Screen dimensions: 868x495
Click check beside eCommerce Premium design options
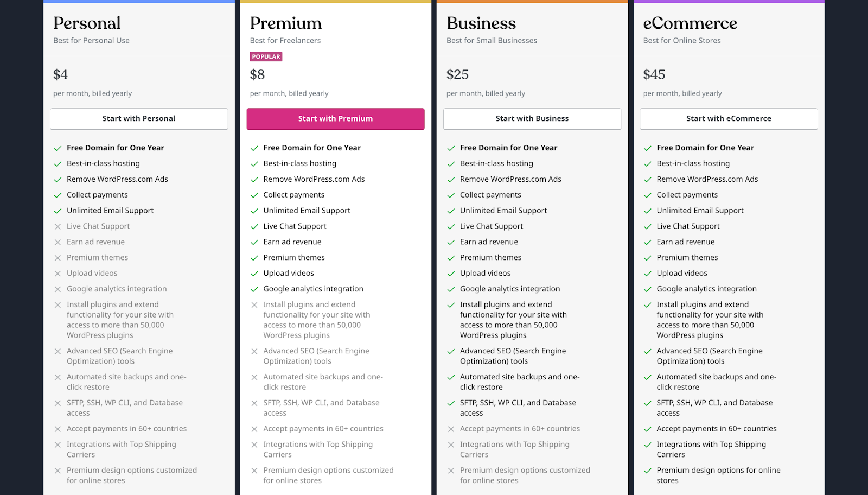[647, 471]
